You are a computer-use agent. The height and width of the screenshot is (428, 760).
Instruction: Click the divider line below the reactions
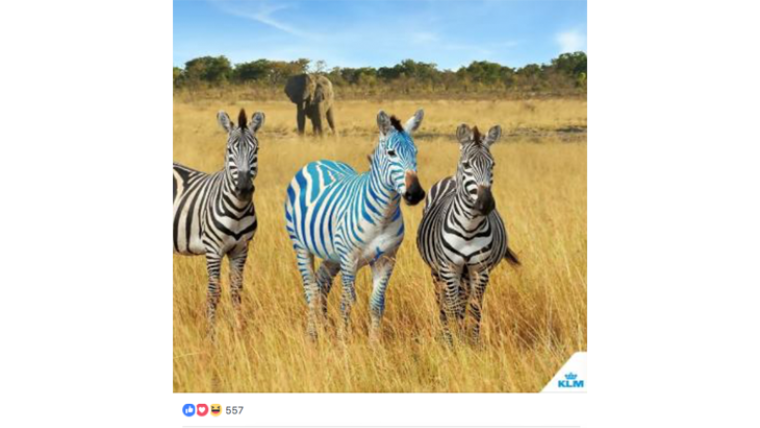tap(381, 427)
